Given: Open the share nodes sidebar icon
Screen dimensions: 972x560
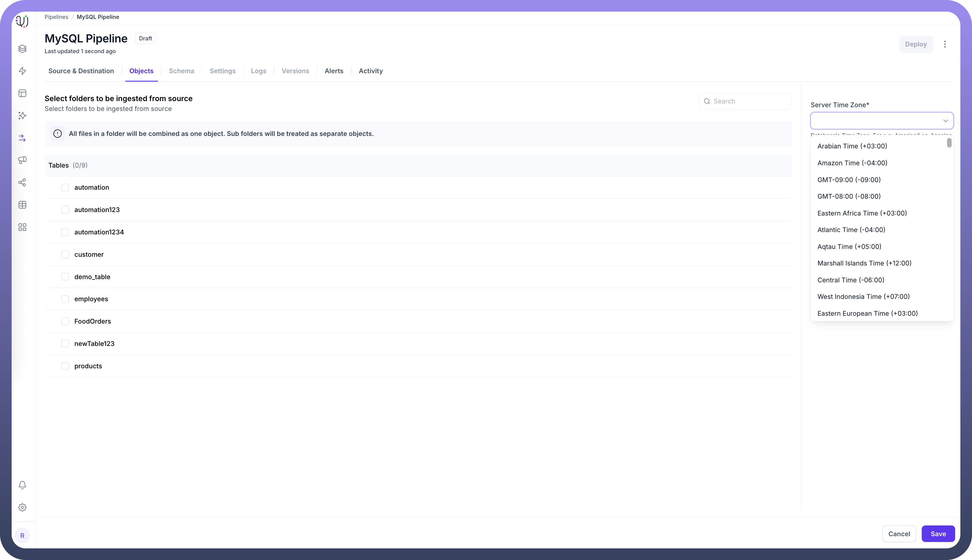Looking at the screenshot, I should click(x=22, y=182).
